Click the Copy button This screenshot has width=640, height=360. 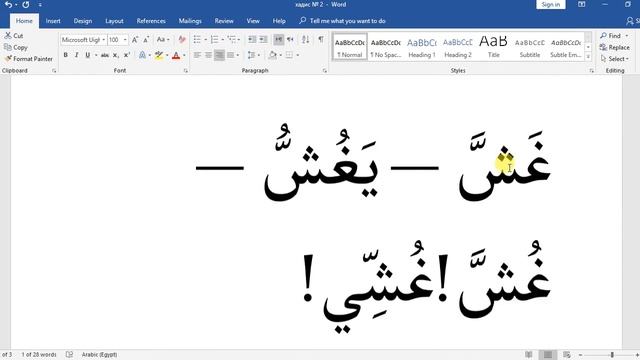[x=16, y=47]
